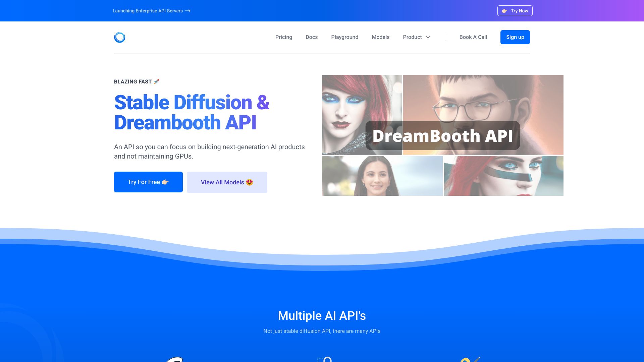This screenshot has height=362, width=644.
Task: Select the Pricing menu item
Action: (x=283, y=37)
